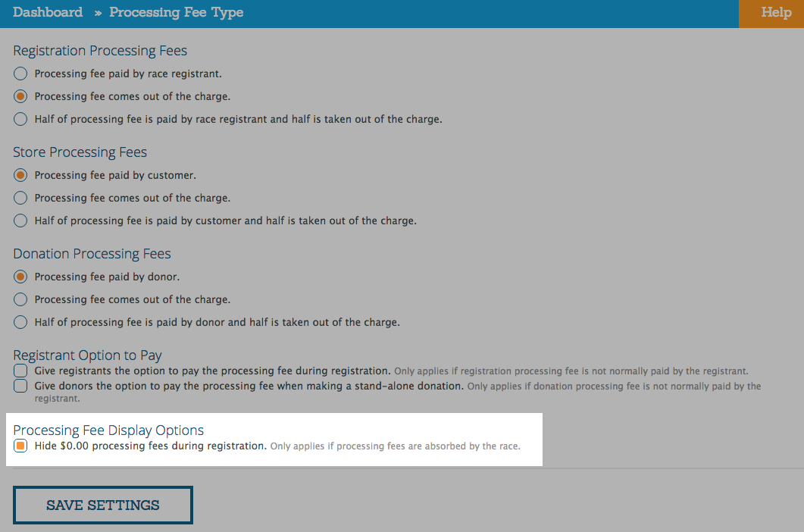Choose half fee paid by donor option

tap(20, 322)
